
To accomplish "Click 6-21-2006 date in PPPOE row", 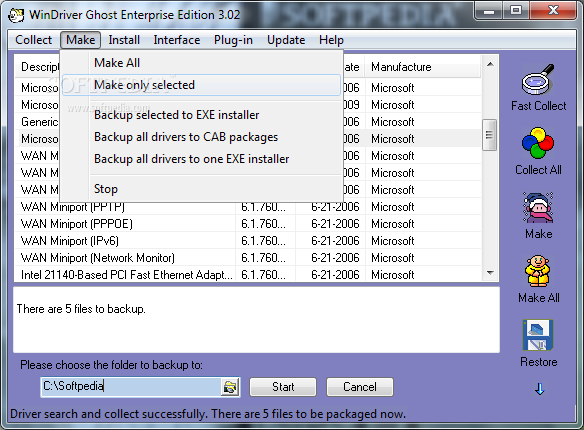I will [x=335, y=224].
